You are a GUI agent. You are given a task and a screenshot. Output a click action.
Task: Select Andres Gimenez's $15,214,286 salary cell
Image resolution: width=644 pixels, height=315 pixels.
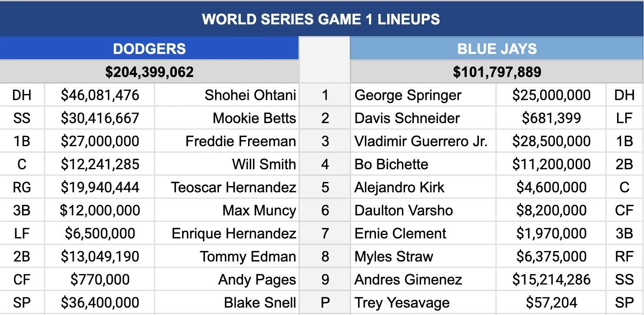551,280
